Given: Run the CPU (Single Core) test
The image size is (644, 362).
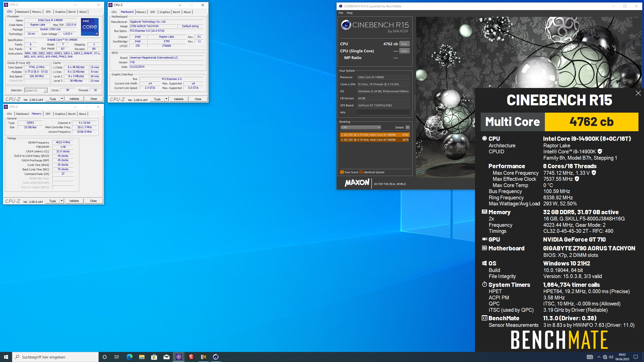Looking at the screenshot, I should [x=404, y=51].
